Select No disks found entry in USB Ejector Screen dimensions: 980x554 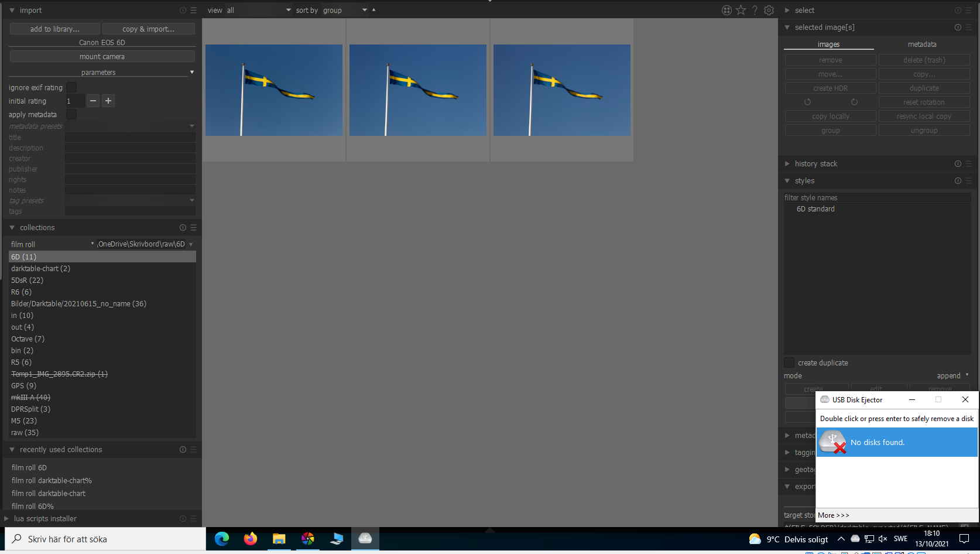click(897, 442)
